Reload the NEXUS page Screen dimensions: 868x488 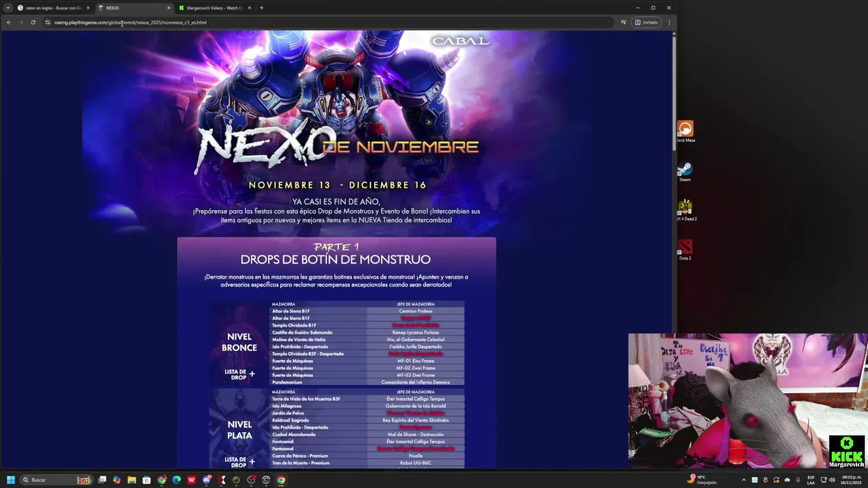[x=33, y=22]
